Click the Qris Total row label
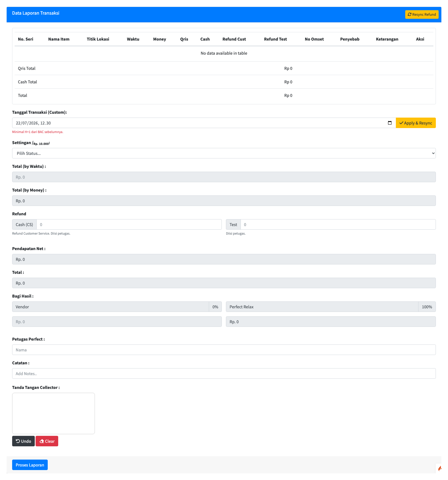Viewport: 448px width, 480px height. click(26, 68)
